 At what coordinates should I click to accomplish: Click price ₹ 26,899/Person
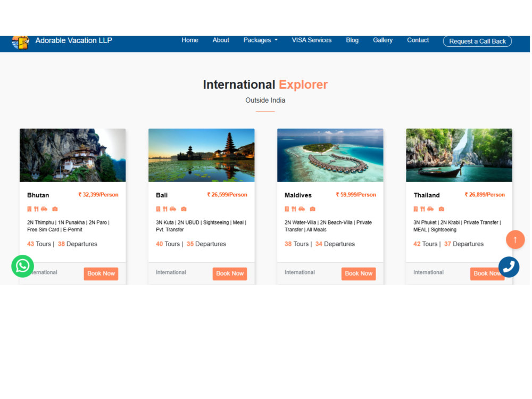click(485, 195)
